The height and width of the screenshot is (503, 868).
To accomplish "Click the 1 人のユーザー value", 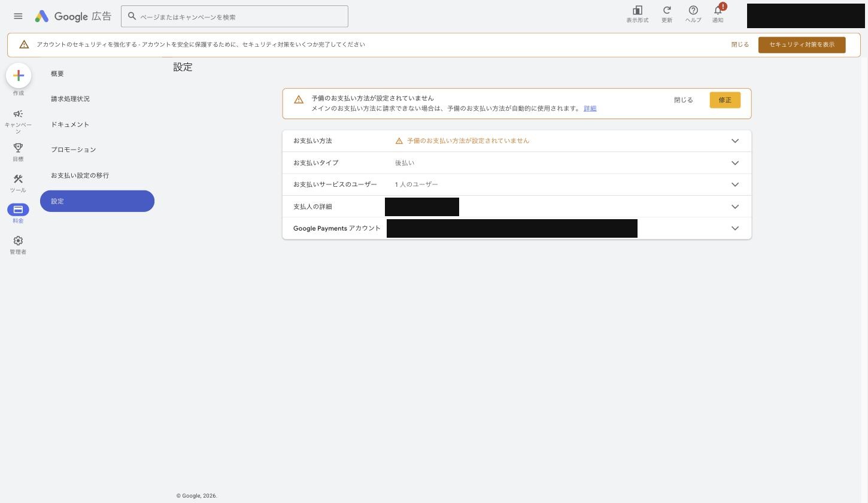I will click(x=417, y=184).
